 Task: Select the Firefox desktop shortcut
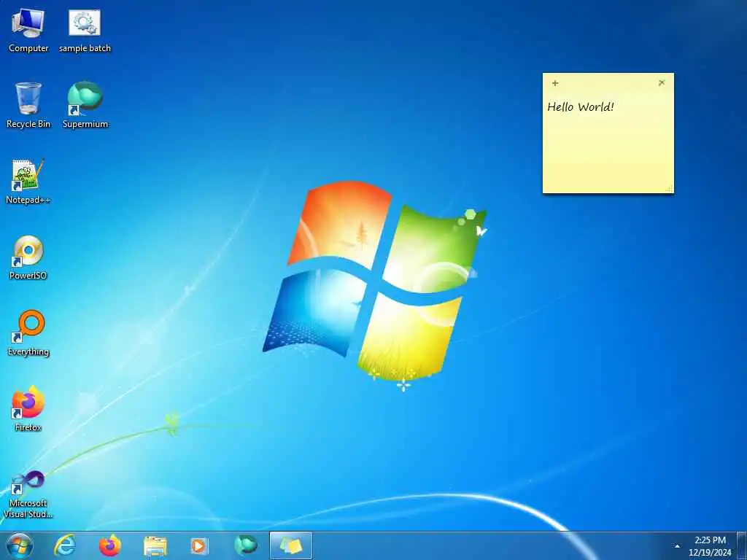pos(28,409)
